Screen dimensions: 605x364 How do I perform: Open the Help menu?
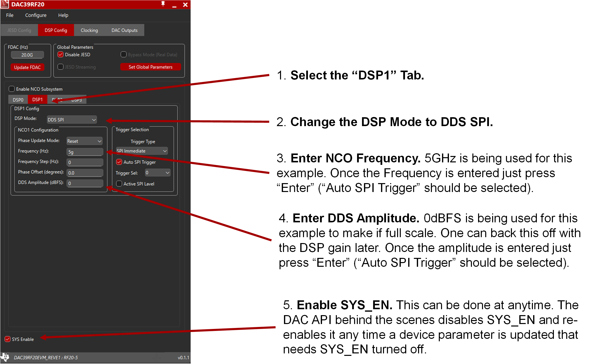[x=63, y=15]
